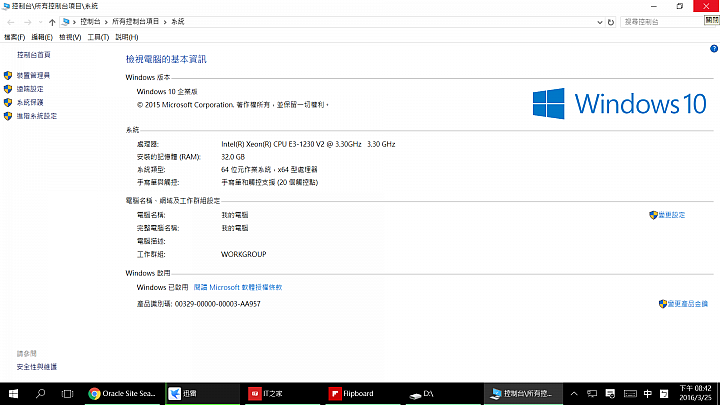Refresh the control panel page
Image resolution: width=720 pixels, height=405 pixels.
[x=611, y=22]
